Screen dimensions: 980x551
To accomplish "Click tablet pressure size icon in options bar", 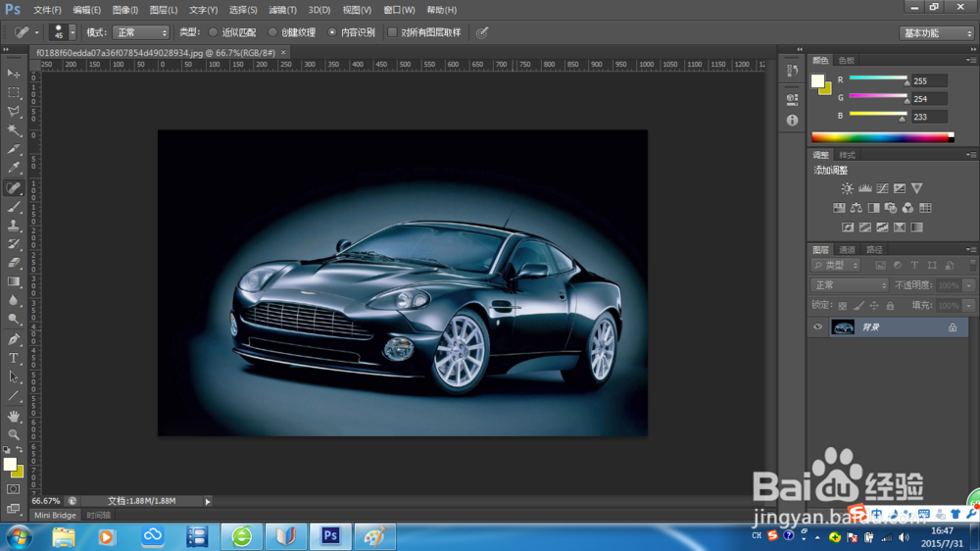I will pyautogui.click(x=482, y=32).
